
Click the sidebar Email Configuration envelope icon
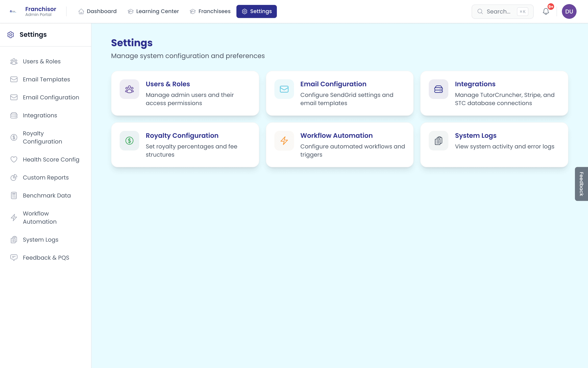pyautogui.click(x=14, y=97)
